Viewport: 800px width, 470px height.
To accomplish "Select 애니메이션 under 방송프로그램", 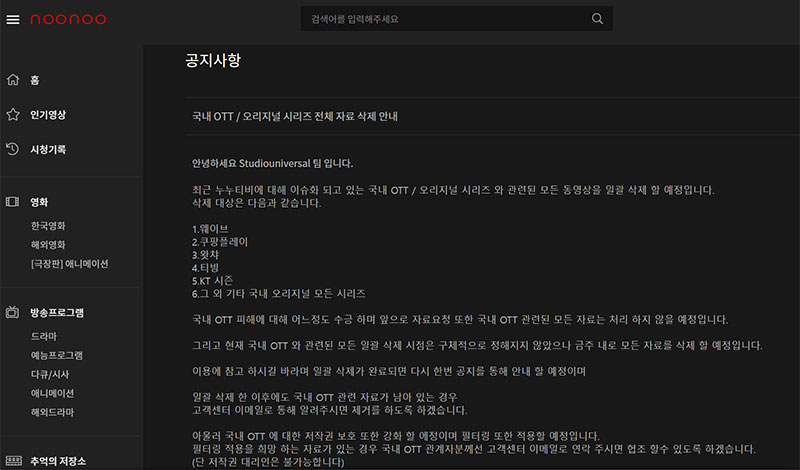I will click(53, 393).
